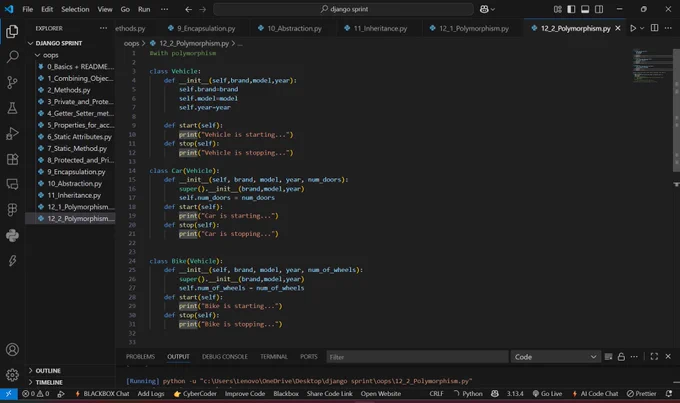
Task: Open the notifications bell in status bar
Action: [669, 393]
